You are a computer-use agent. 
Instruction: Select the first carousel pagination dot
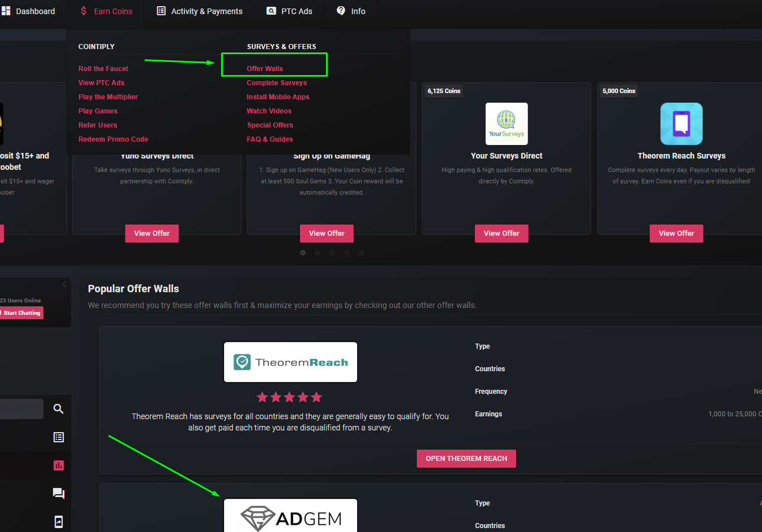pos(303,253)
